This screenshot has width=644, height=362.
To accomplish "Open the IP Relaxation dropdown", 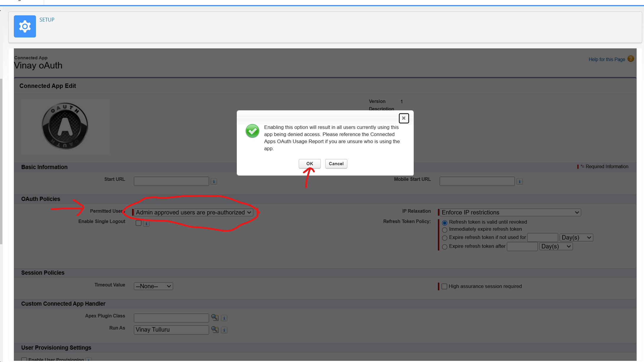I will (510, 212).
